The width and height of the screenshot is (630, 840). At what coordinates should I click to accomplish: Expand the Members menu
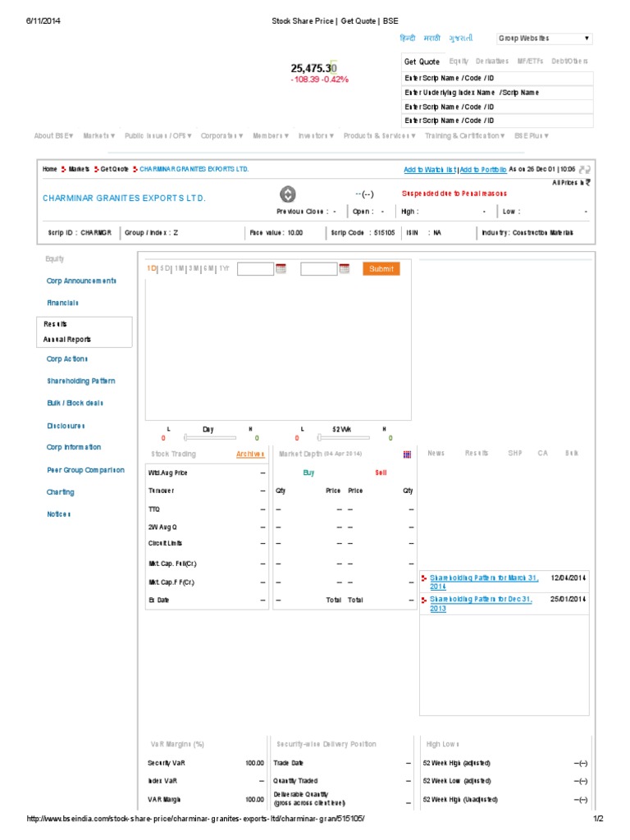pyautogui.click(x=271, y=135)
